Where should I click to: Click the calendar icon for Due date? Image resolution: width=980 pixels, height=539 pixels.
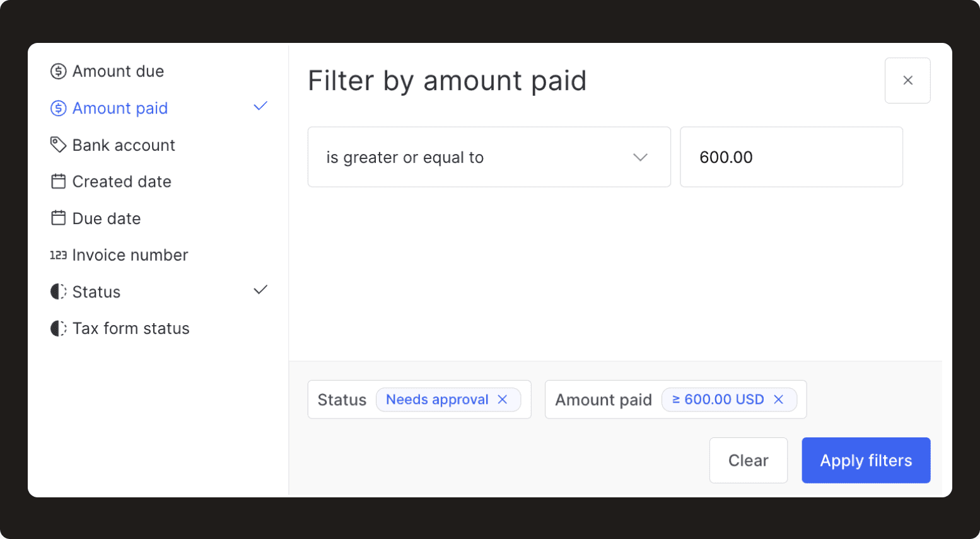[x=58, y=218]
